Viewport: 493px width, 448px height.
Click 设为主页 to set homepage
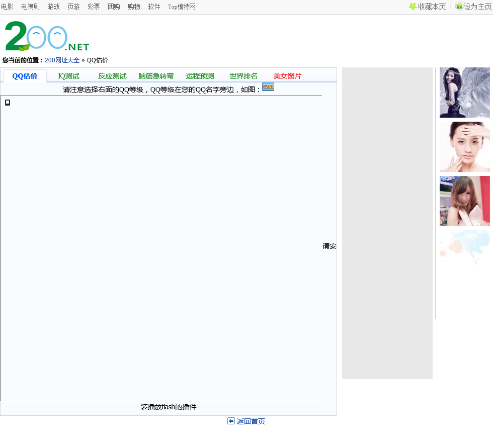click(477, 7)
